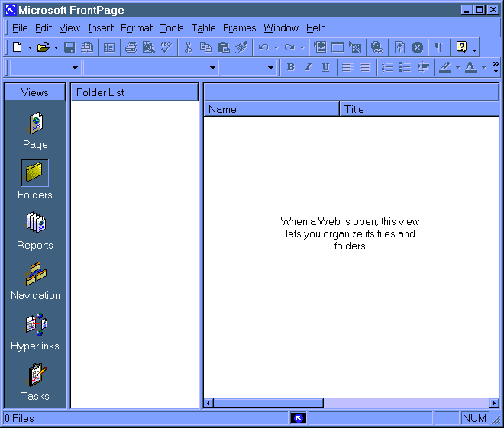
Task: Toggle Bold formatting
Action: tap(290, 67)
